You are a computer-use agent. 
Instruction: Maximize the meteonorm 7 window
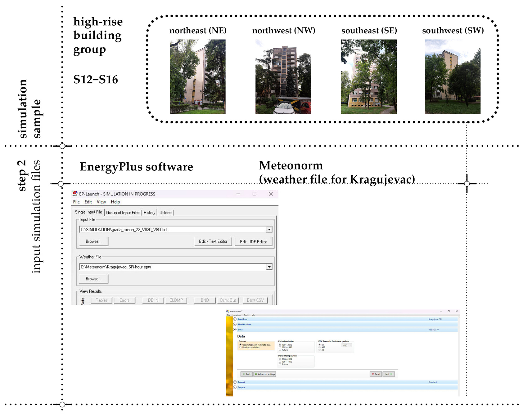[449, 311]
